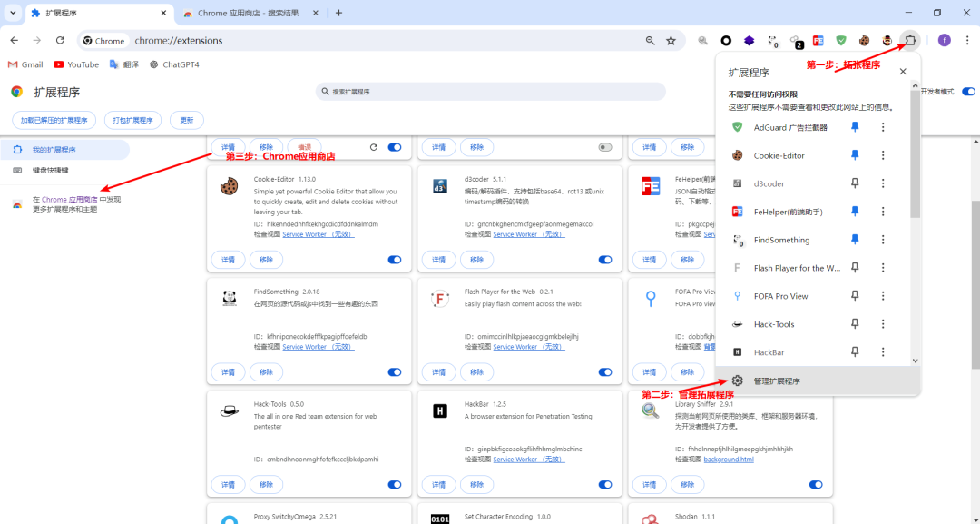Screen dimensions: 980x524
Task: Open FindSomething toolbar icon with 0 badge
Action: click(x=772, y=41)
